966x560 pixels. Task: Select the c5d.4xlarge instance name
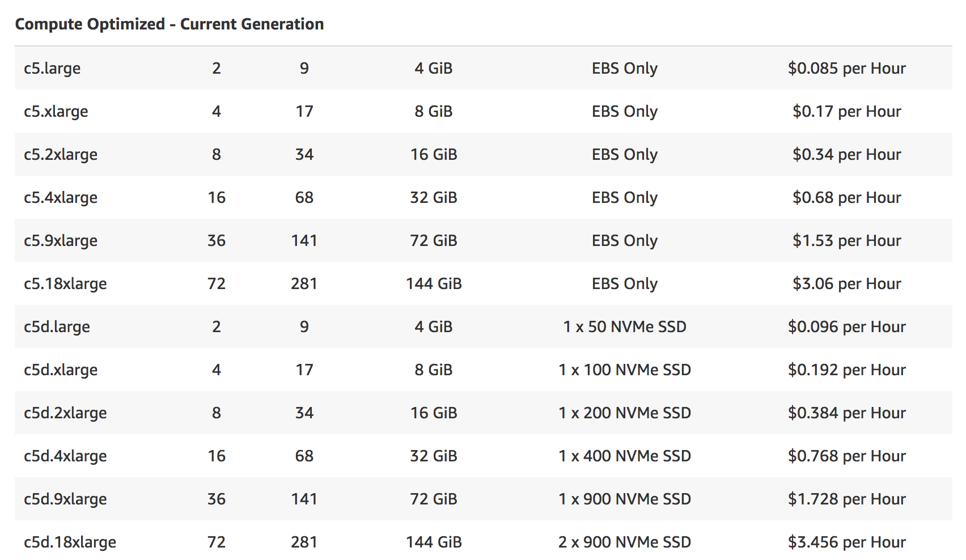click(x=65, y=456)
